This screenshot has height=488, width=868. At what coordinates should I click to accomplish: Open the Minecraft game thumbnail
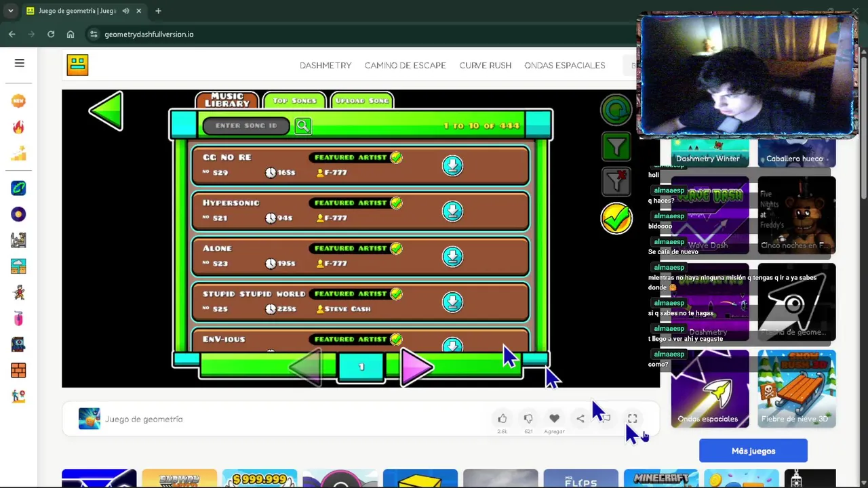[661, 479]
